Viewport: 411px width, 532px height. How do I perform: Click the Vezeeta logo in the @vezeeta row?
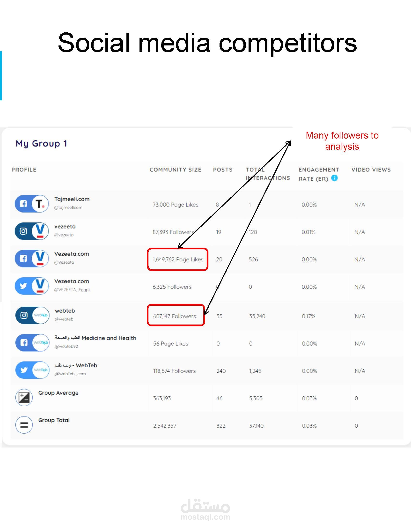click(40, 231)
